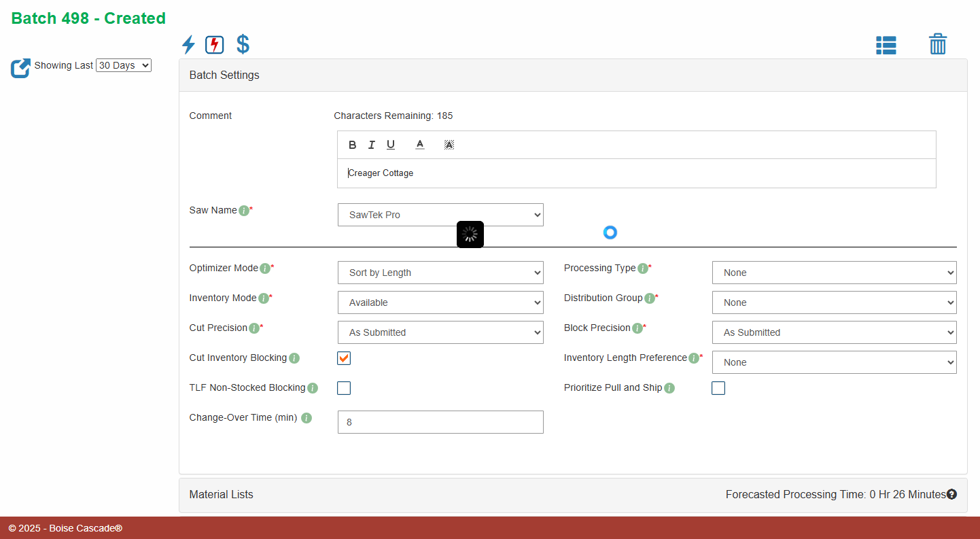Click help icon beside Forecasted Processing Time
This screenshot has height=539, width=980.
(x=951, y=494)
